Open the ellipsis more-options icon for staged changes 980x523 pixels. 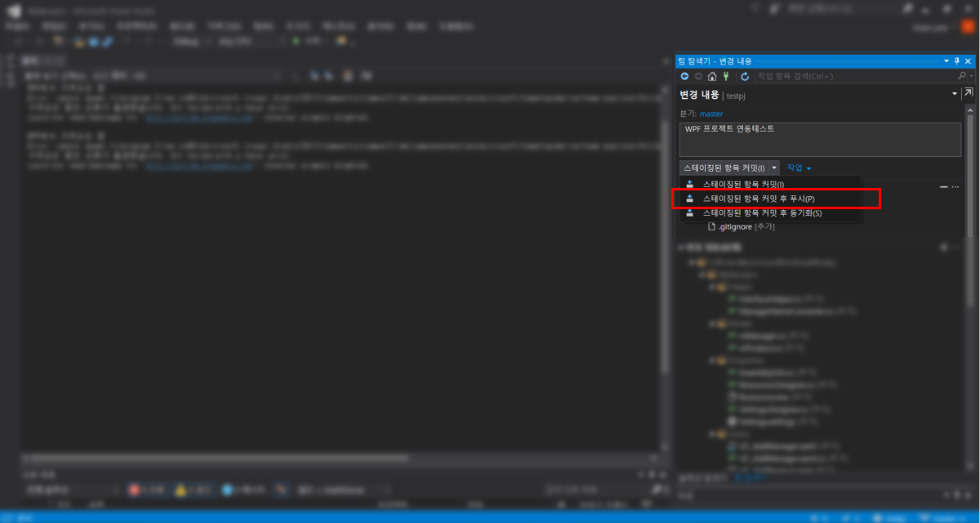tap(955, 187)
